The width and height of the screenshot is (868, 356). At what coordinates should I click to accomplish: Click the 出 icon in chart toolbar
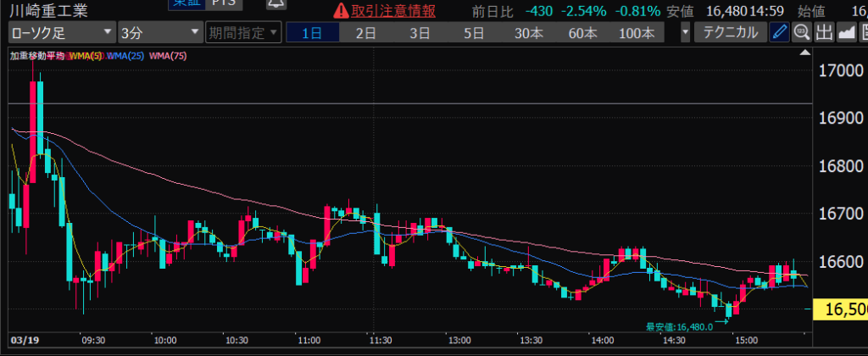pos(824,33)
